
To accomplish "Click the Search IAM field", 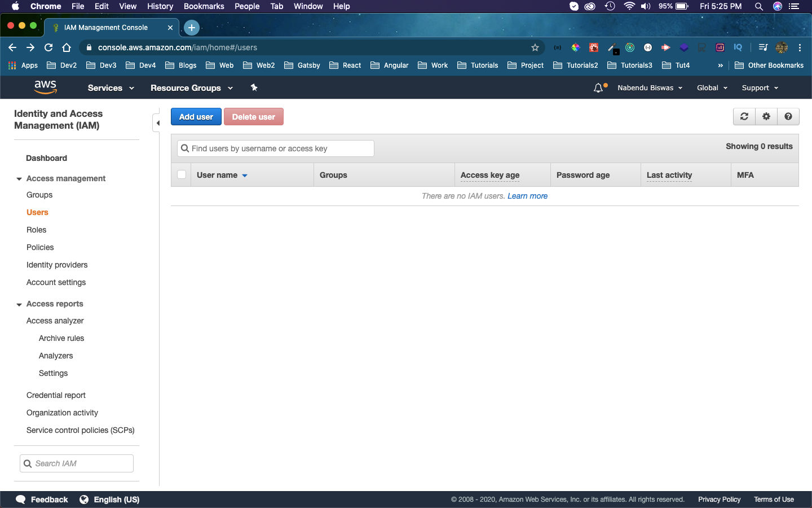I will coord(77,463).
